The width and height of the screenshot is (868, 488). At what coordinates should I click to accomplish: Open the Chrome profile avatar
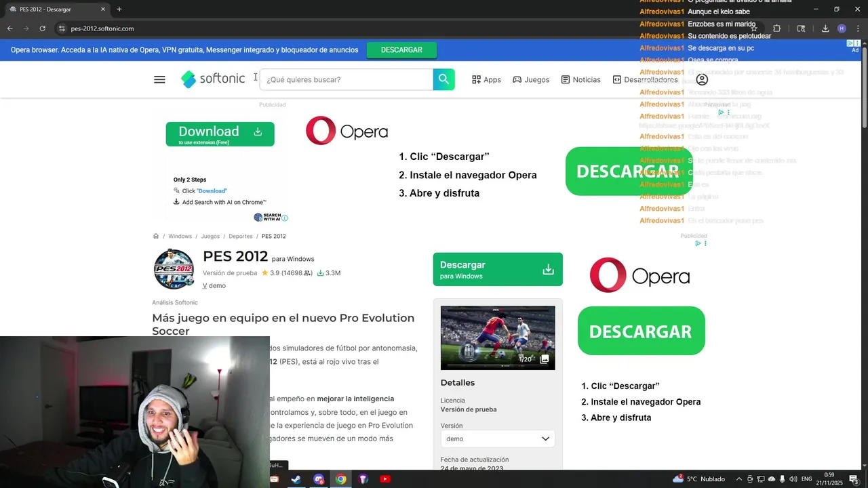coord(842,28)
